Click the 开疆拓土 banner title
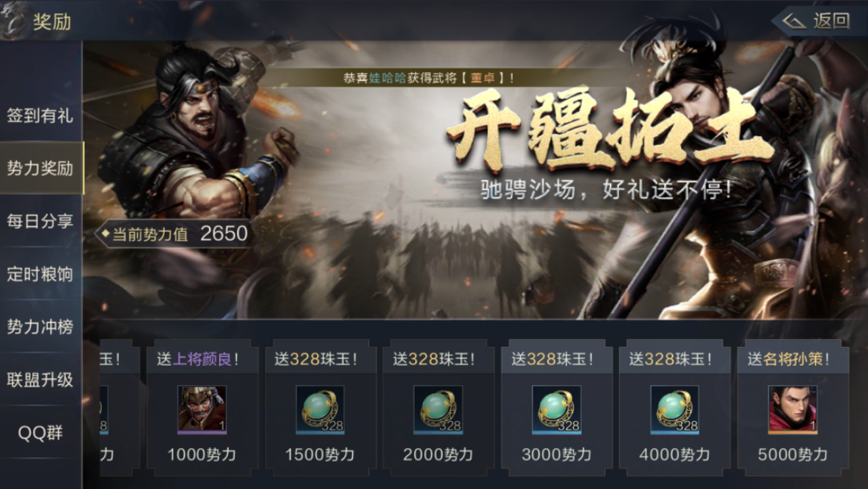 point(609,129)
